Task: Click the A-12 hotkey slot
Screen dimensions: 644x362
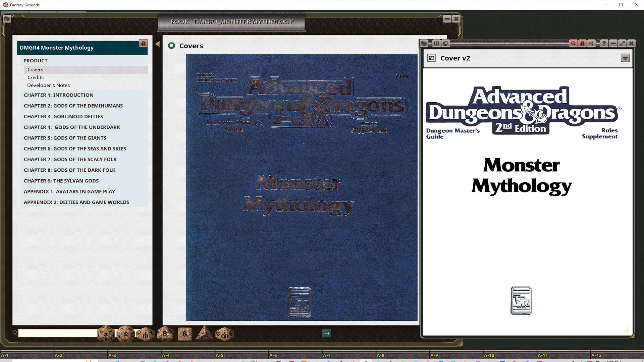Action: pos(617,355)
